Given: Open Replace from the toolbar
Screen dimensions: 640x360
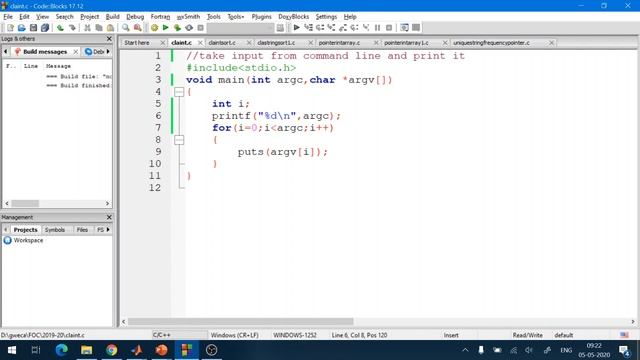Looking at the screenshot, I should [x=138, y=28].
